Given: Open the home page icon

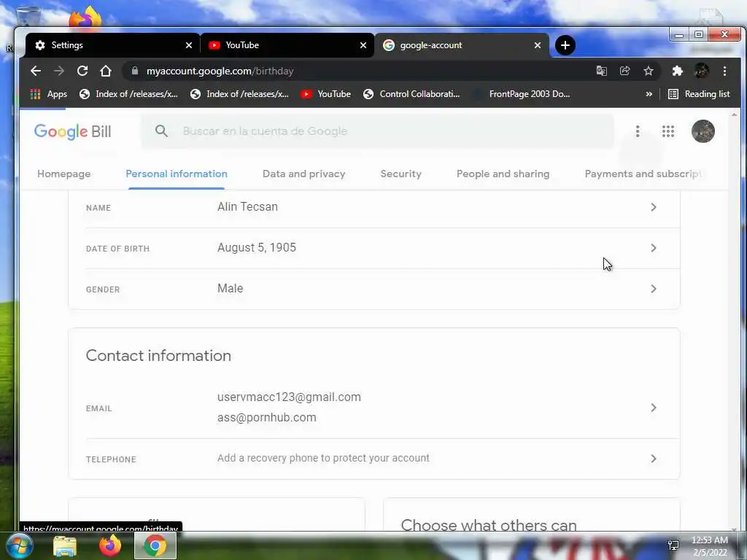Looking at the screenshot, I should (106, 71).
